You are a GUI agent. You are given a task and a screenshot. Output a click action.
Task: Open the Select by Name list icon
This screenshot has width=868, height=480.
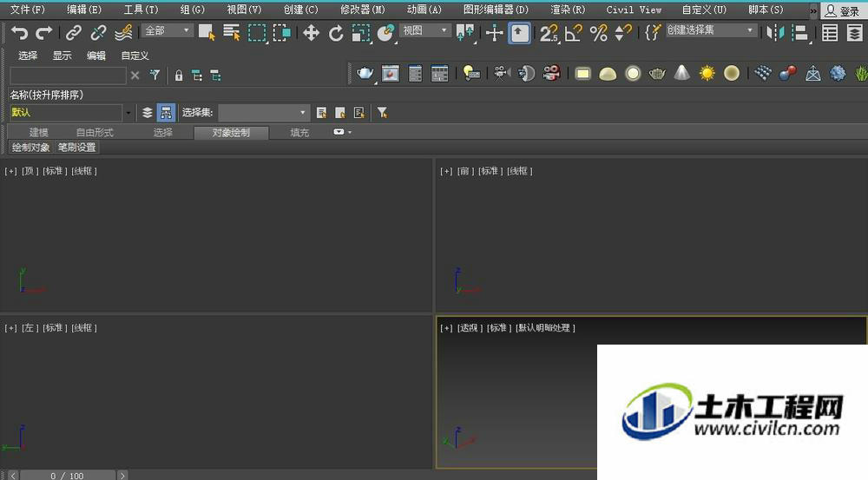232,33
